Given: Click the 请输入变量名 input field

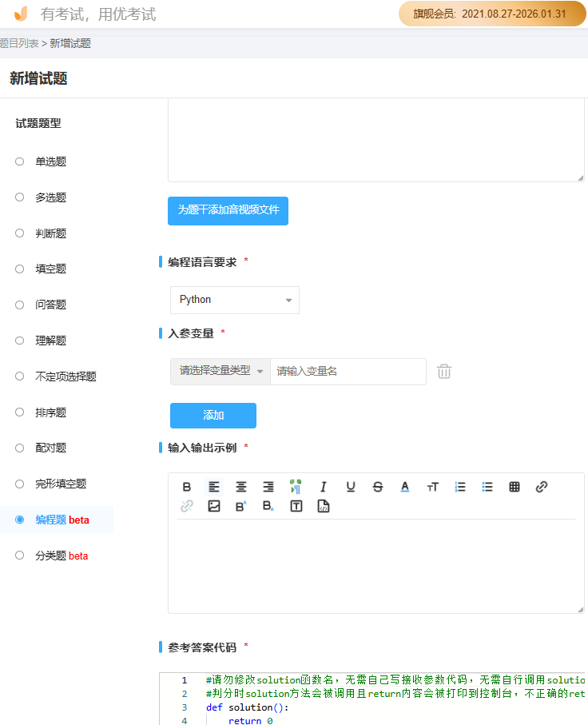Looking at the screenshot, I should (x=348, y=371).
